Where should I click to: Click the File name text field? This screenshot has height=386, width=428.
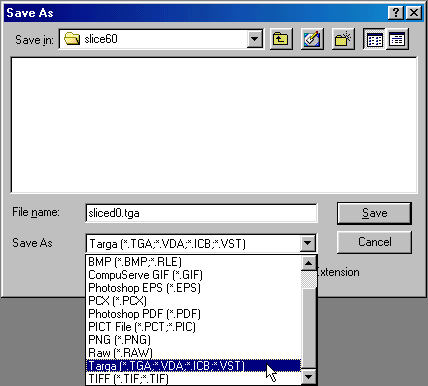[x=201, y=213]
